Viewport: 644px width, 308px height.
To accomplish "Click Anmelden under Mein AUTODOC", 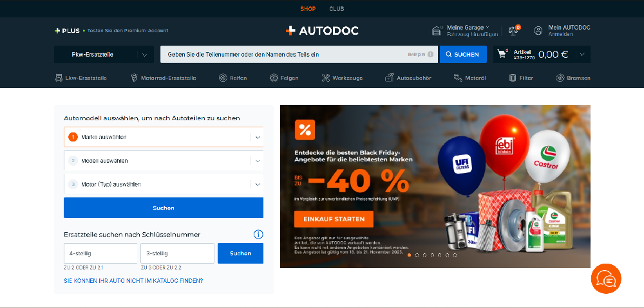I will [x=561, y=34].
